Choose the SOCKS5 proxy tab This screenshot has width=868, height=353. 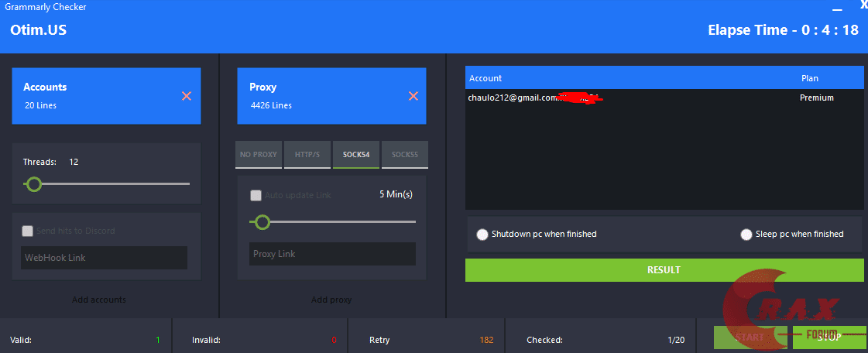tap(405, 155)
